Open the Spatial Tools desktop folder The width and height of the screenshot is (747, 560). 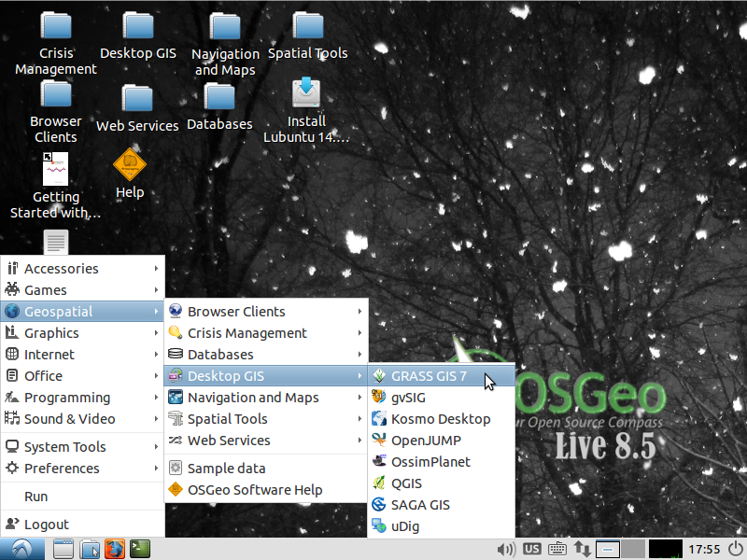point(308,26)
